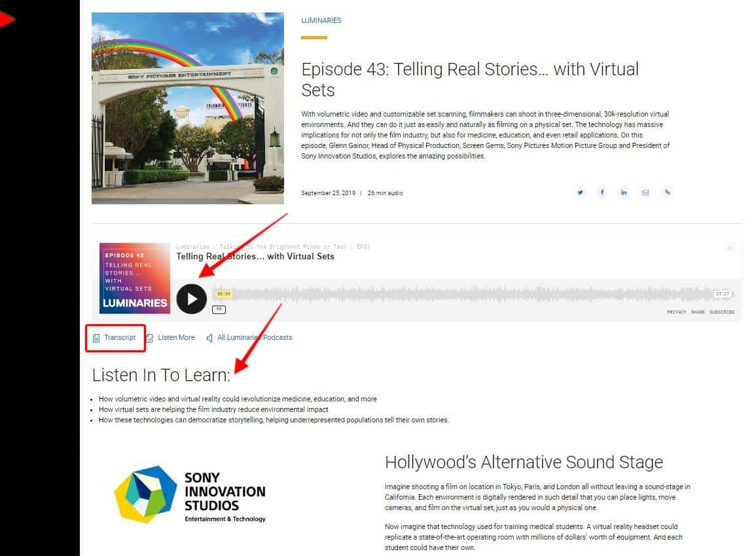Seek in the audio waveform timeline
Screen dimensions: 756x556
pyautogui.click(x=473, y=293)
